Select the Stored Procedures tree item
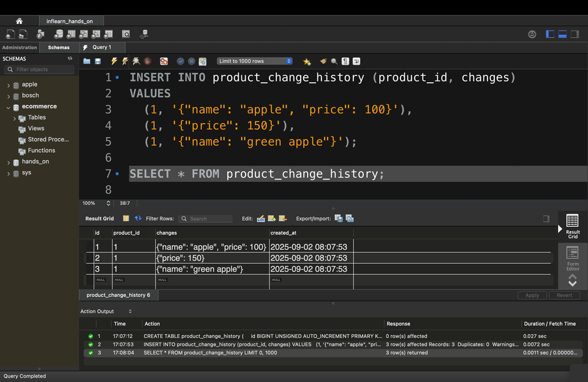The image size is (588, 382). pos(48,140)
